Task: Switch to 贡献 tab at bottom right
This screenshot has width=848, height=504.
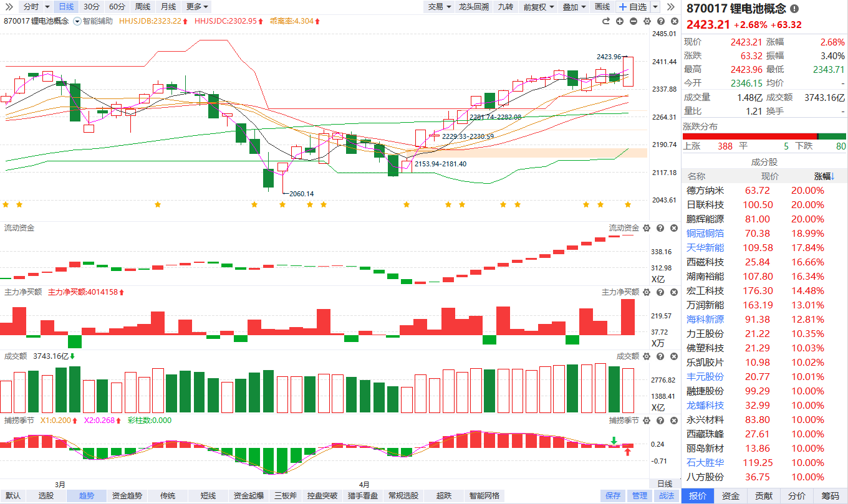Action: coord(763,496)
